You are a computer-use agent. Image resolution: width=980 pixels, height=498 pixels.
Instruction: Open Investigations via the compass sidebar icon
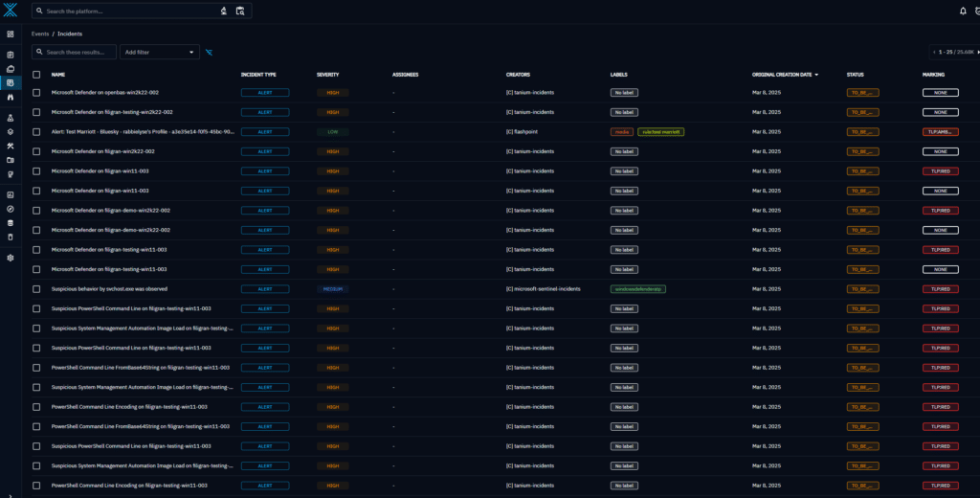click(x=11, y=208)
